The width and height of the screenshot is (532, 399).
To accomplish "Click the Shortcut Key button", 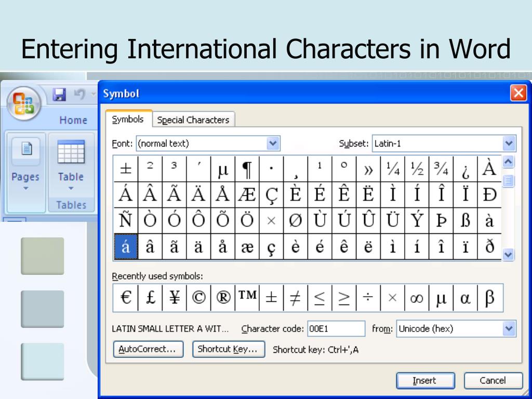I will (x=229, y=349).
